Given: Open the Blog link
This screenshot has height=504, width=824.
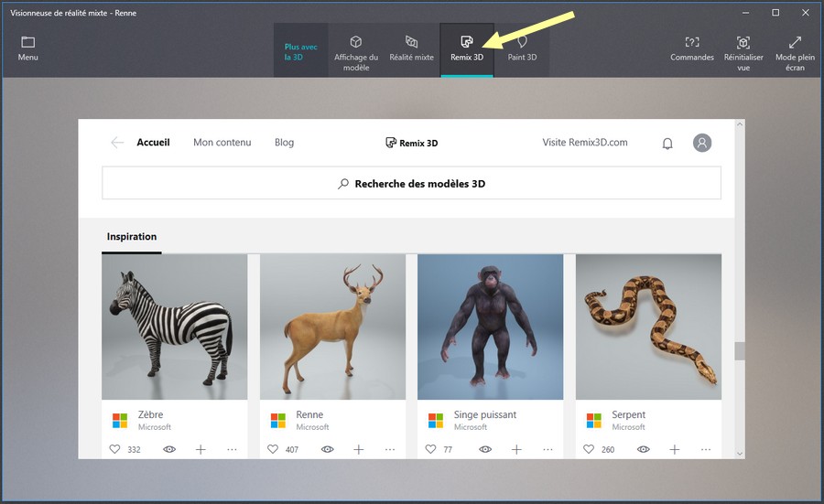Looking at the screenshot, I should pyautogui.click(x=284, y=143).
